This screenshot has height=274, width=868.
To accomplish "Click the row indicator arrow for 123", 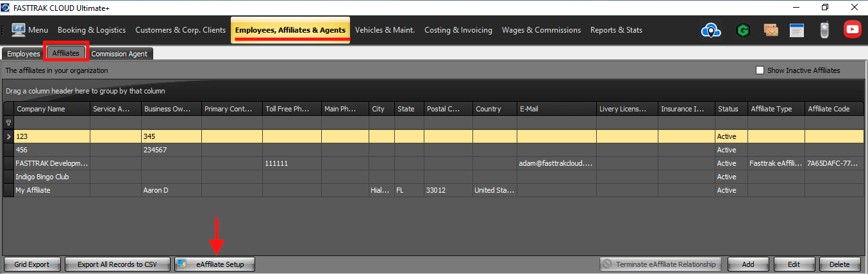I will tap(9, 136).
